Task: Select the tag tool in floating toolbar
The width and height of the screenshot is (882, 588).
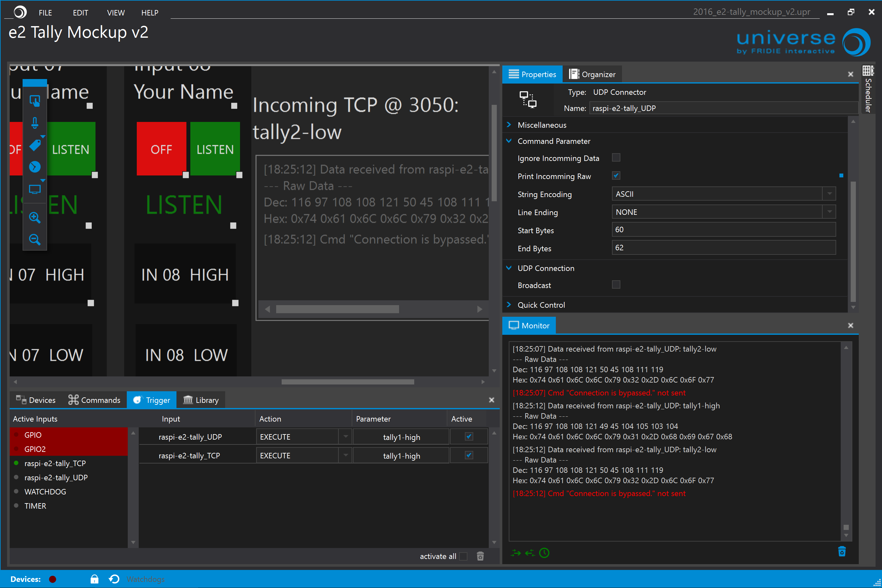Action: click(35, 145)
